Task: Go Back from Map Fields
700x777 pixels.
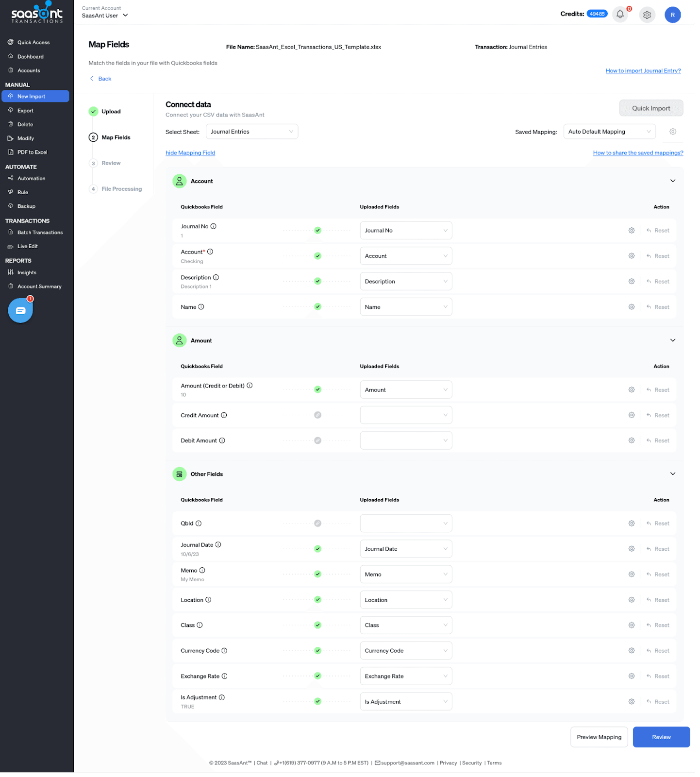Action: pos(101,79)
